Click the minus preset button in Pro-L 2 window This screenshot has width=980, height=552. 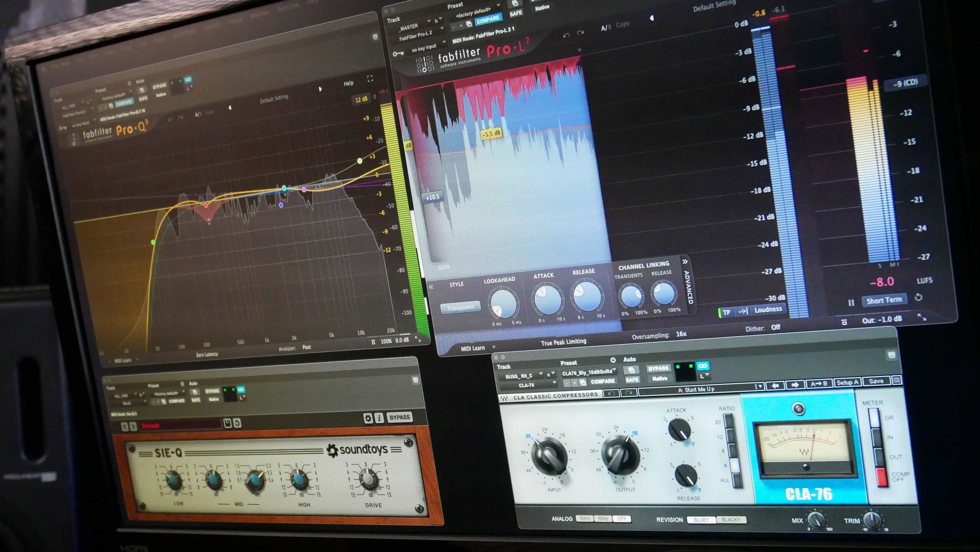click(454, 27)
